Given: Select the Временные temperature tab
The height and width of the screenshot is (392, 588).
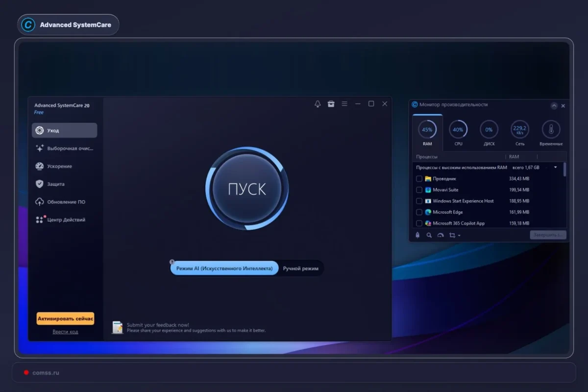Looking at the screenshot, I should pos(551,133).
